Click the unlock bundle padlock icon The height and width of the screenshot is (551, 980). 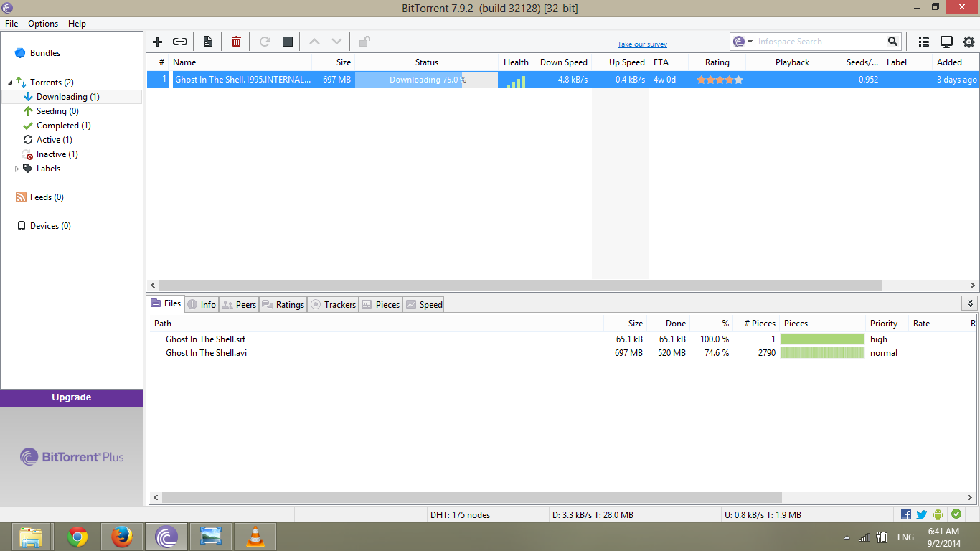(364, 42)
